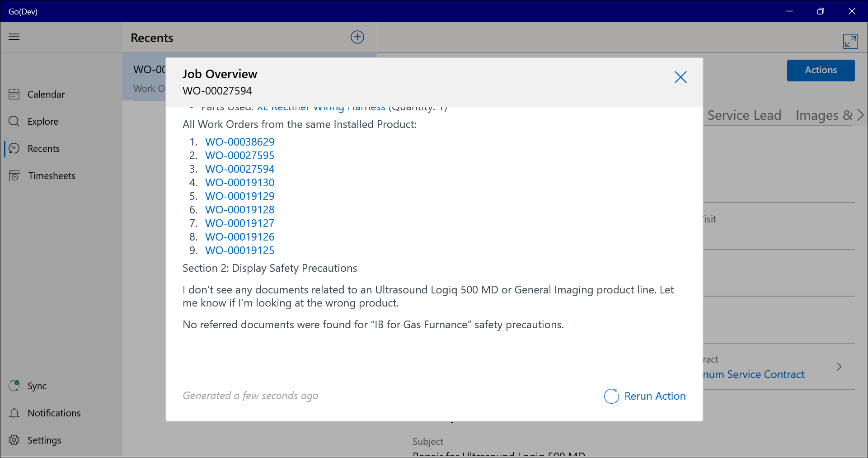
Task: Open work order WO-00038629
Action: (x=239, y=142)
